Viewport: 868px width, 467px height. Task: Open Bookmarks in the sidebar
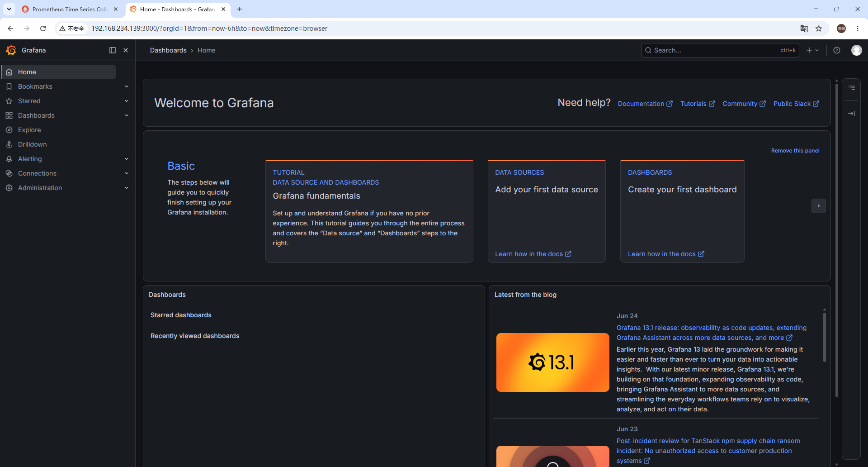35,86
